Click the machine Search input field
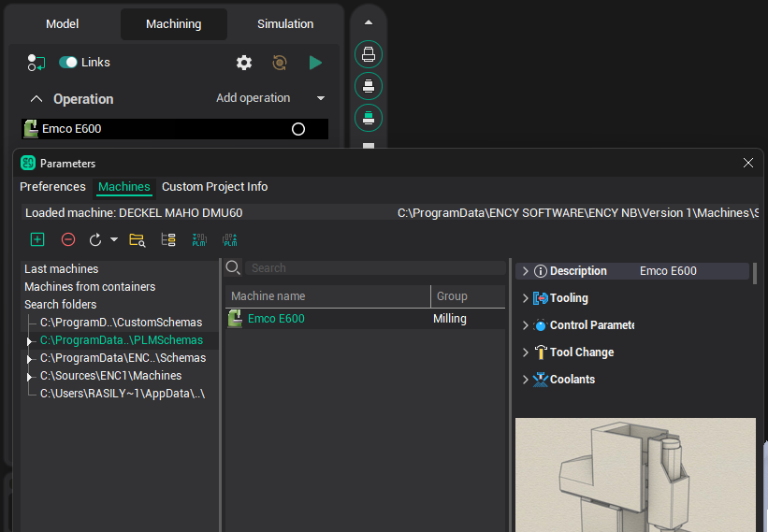This screenshot has width=768, height=532. [x=374, y=267]
